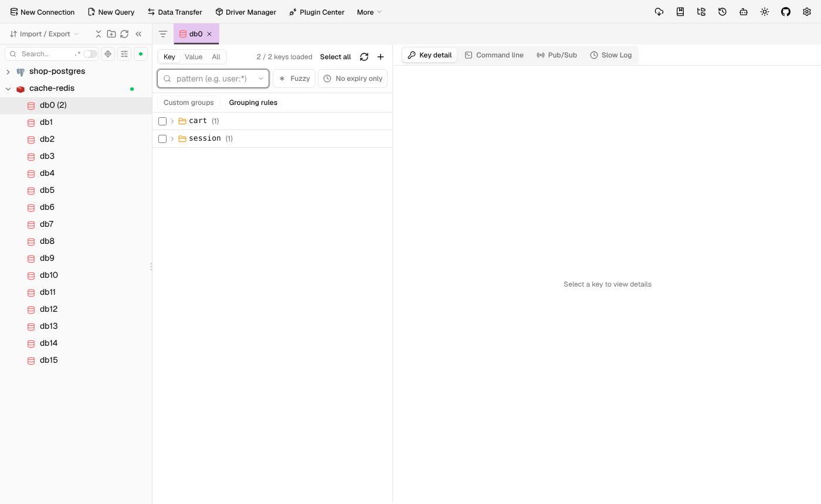Image resolution: width=821 pixels, height=504 pixels.
Task: Toggle regex switch in sidebar search
Action: click(90, 54)
